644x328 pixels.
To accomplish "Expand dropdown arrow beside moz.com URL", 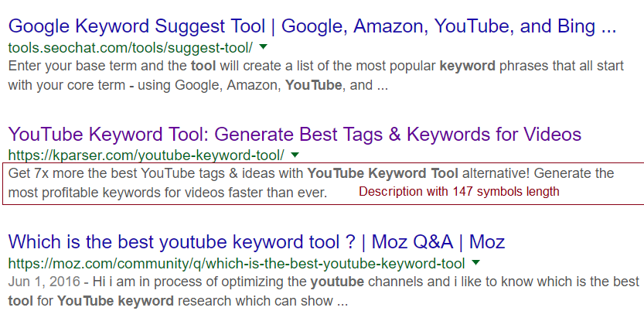I will pyautogui.click(x=476, y=263).
